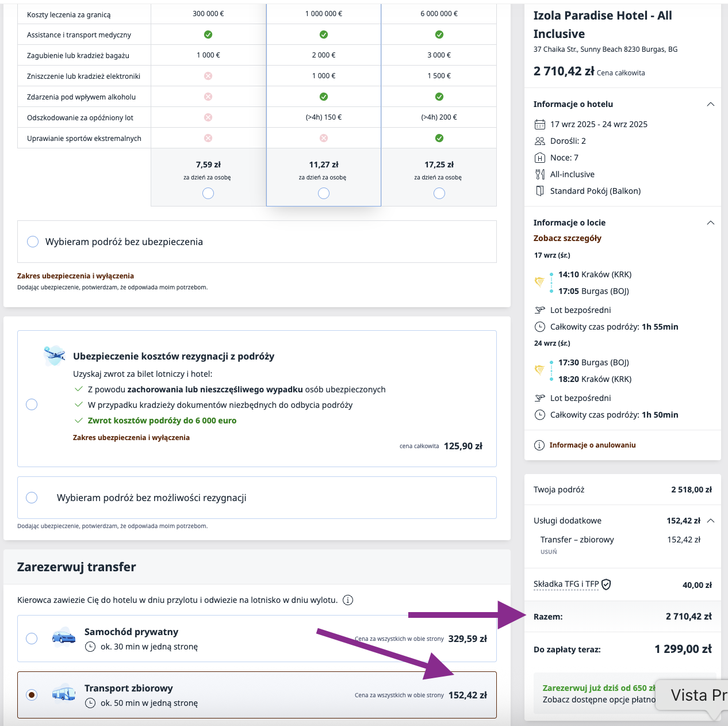Click the transfer info circle icon
This screenshot has width=728, height=726.
pyautogui.click(x=348, y=600)
